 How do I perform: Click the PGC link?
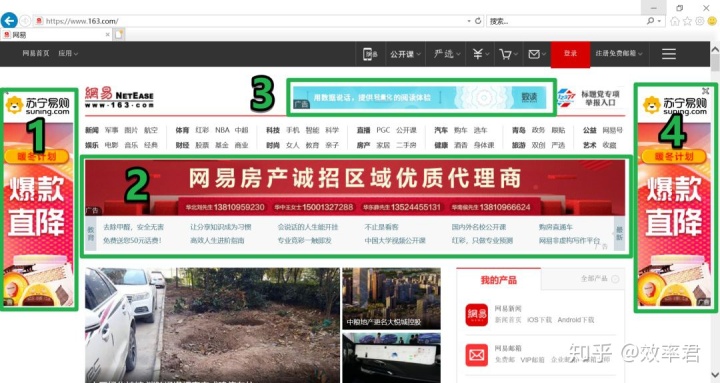click(x=383, y=130)
